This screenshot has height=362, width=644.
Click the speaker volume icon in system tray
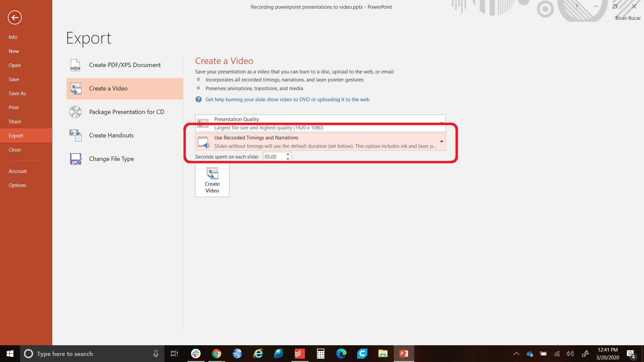tap(570, 354)
